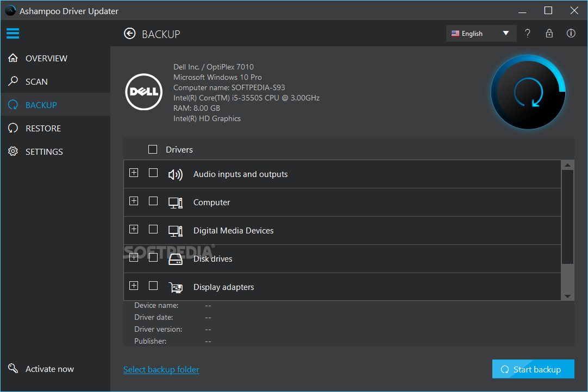The width and height of the screenshot is (588, 392).
Task: Click the US flag icon
Action: click(455, 33)
